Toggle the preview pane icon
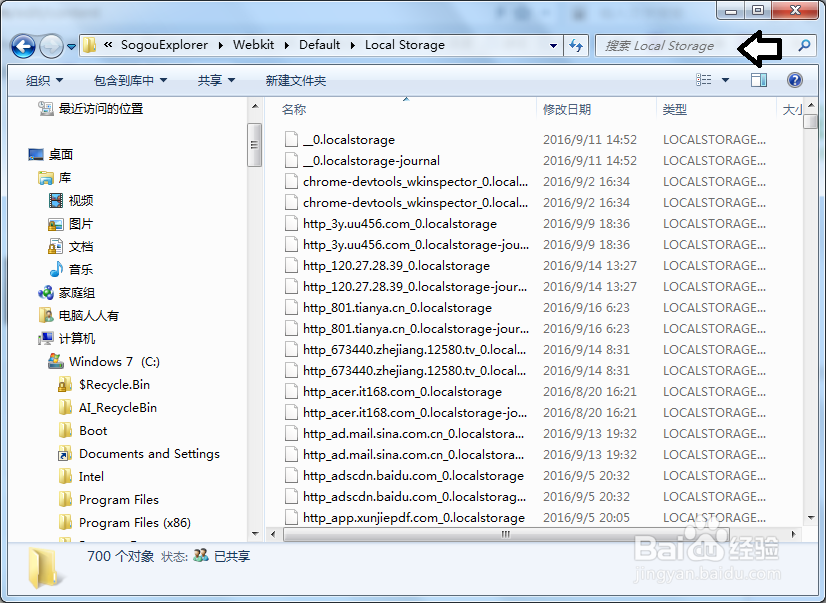Screen dimensions: 826x603 click(x=759, y=80)
